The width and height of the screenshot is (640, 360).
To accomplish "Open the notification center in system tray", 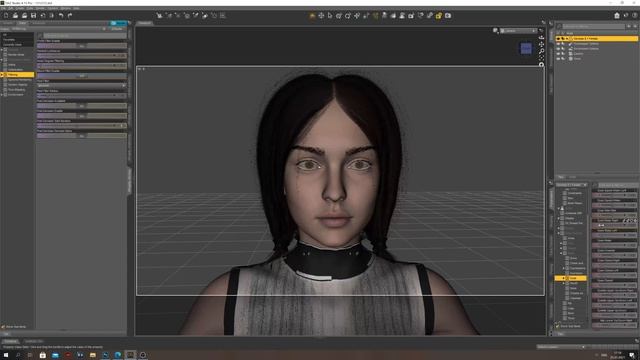I will 632,355.
